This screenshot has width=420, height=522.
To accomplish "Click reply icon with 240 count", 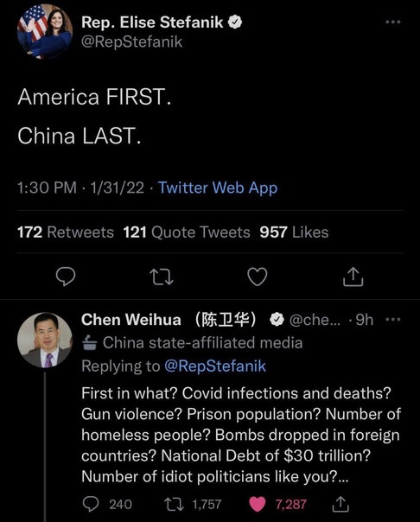I will pos(107,504).
